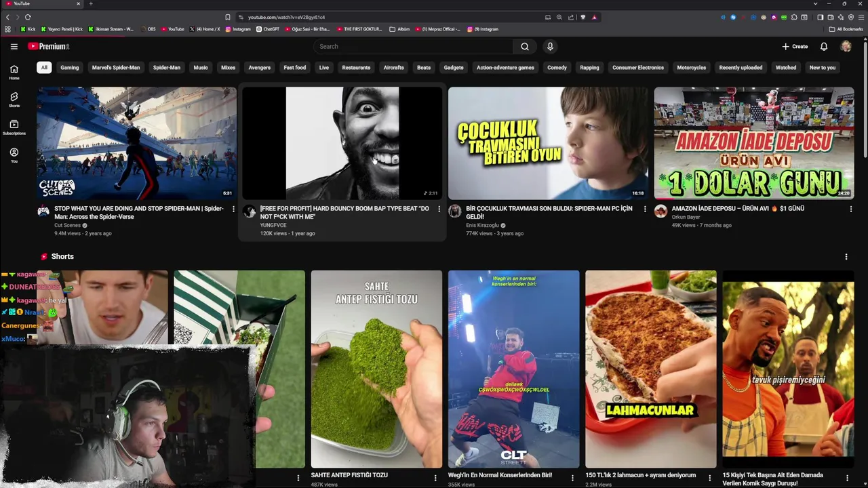The height and width of the screenshot is (488, 868).
Task: Open the Will Smith cooking short
Action: coord(788,369)
